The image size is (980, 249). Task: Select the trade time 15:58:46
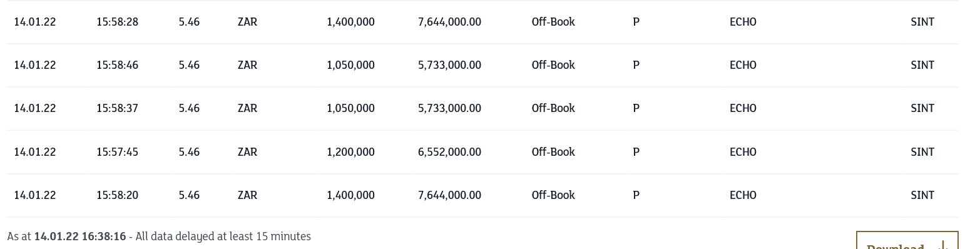click(117, 65)
